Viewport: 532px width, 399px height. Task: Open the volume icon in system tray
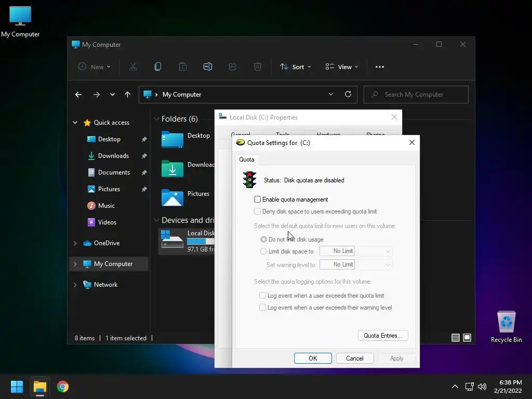tap(482, 387)
